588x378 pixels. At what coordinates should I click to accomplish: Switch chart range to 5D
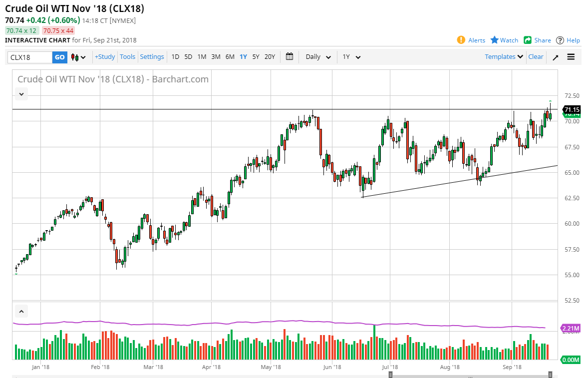pos(188,57)
